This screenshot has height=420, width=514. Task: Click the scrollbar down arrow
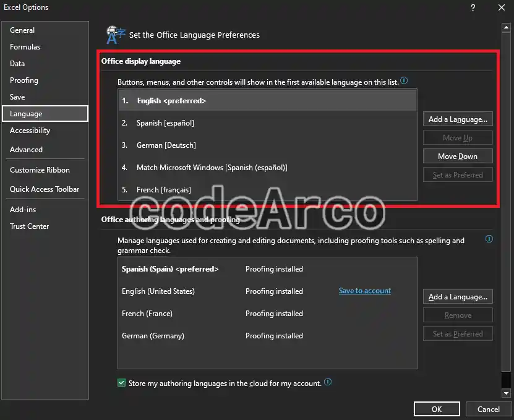coord(506,393)
